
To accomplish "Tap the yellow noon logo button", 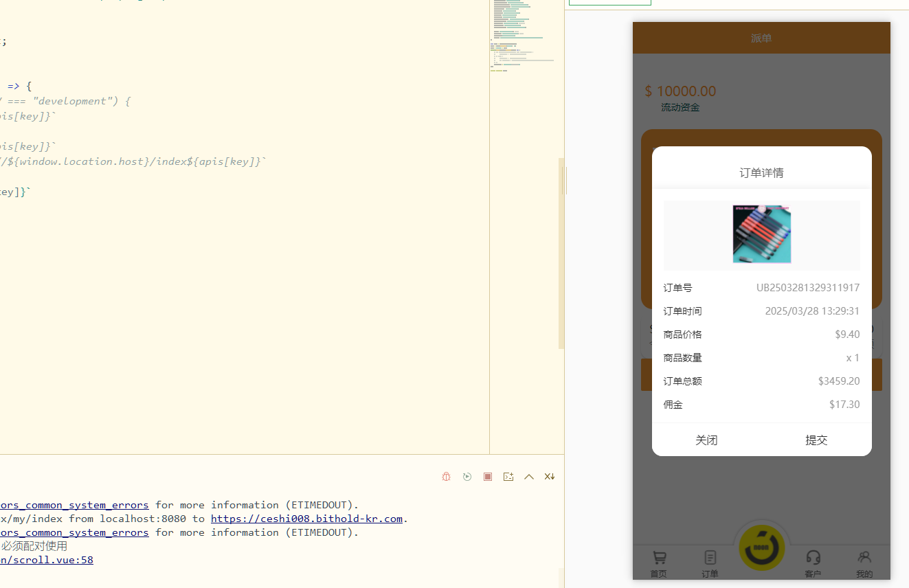I will coord(761,547).
